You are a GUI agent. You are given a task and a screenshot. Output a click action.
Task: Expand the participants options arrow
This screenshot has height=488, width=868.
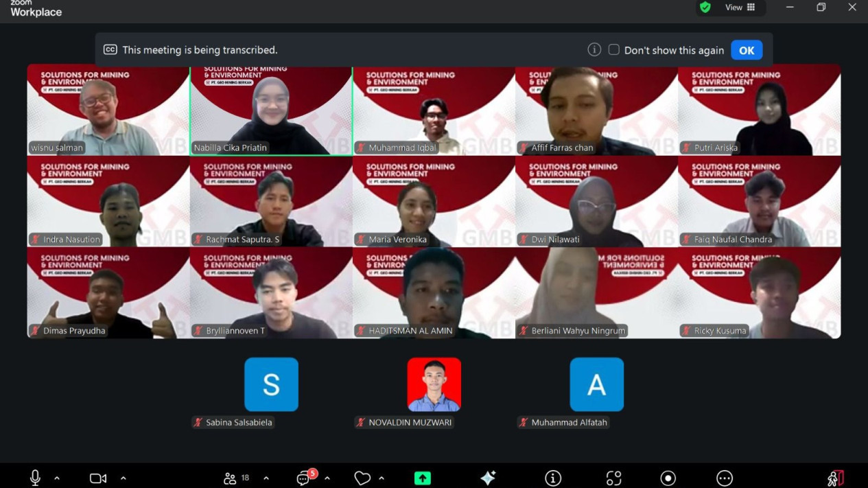coord(266,478)
